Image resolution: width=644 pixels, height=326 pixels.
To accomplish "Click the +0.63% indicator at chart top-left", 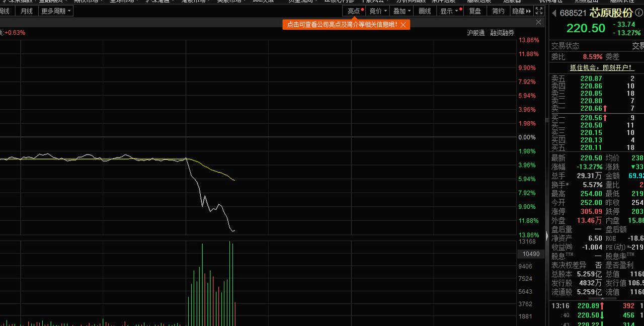I will coord(15,33).
